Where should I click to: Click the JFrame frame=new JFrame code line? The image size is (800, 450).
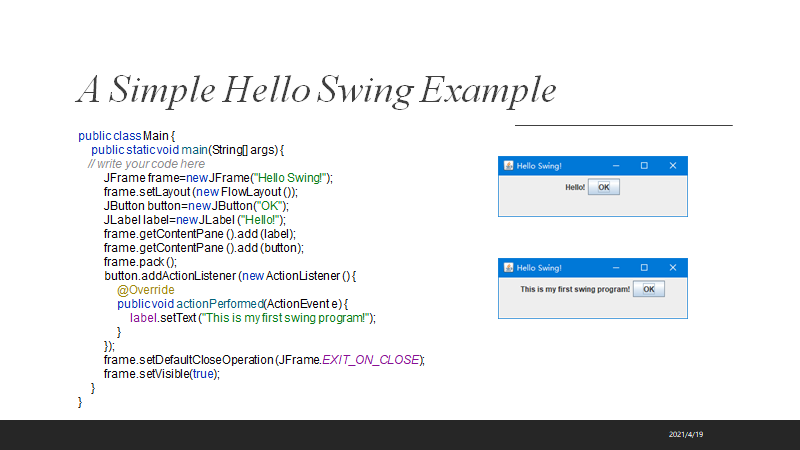tap(218, 178)
